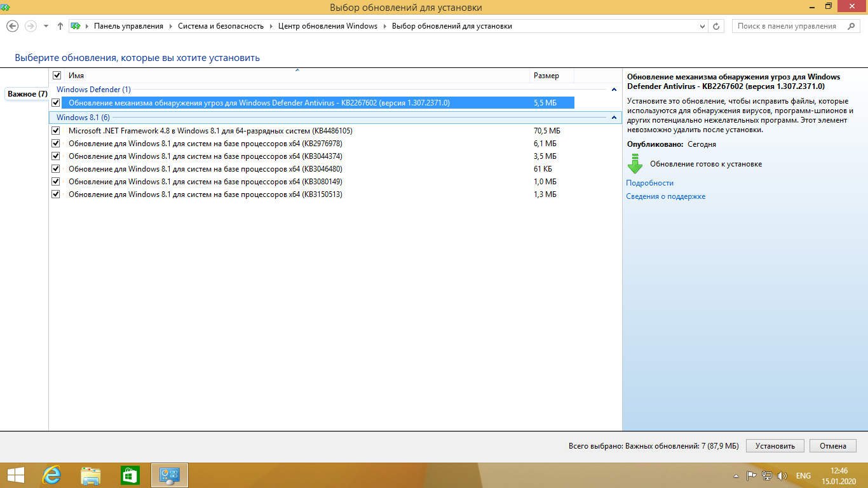868x488 pixels.
Task: Uncheck the KB3150513 update checkbox
Action: point(56,194)
